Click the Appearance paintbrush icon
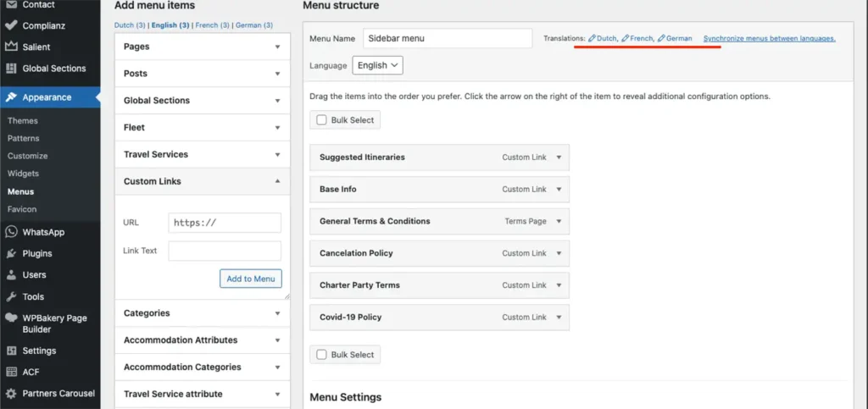Viewport: 868px width, 409px height. point(10,97)
